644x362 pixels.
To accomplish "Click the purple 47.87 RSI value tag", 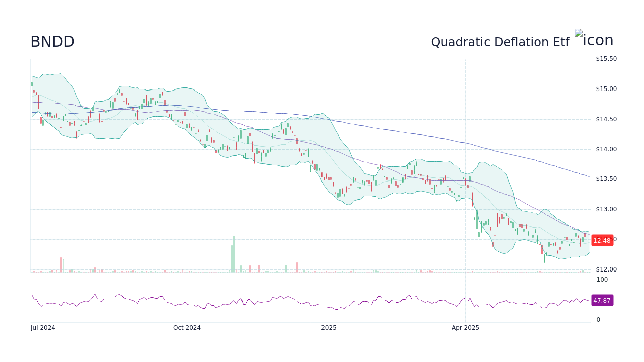I will (x=602, y=301).
